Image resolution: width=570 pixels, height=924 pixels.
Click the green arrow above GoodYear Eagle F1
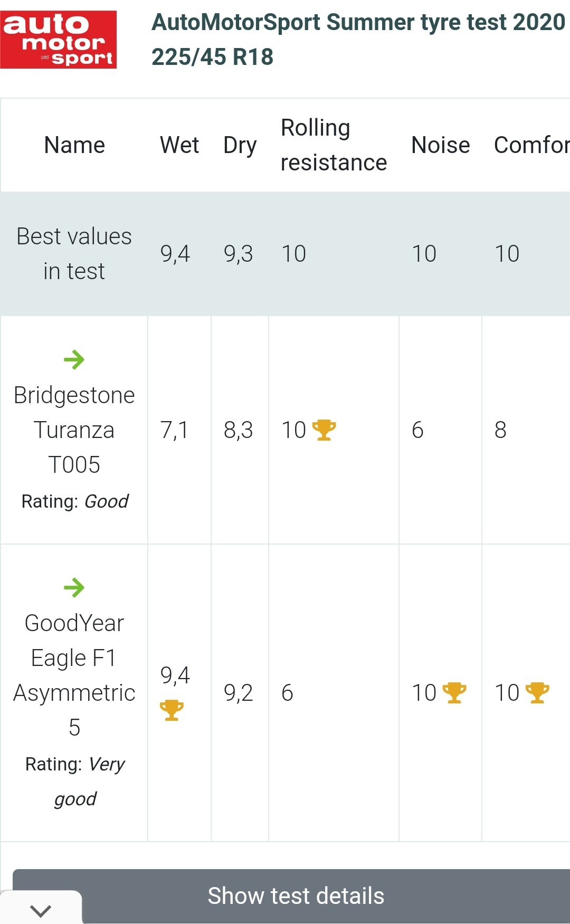pos(74,587)
